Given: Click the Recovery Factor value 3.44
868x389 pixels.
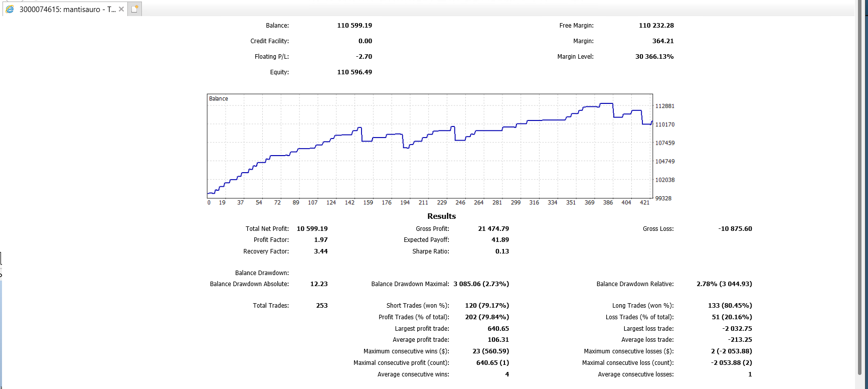Looking at the screenshot, I should (x=321, y=251).
